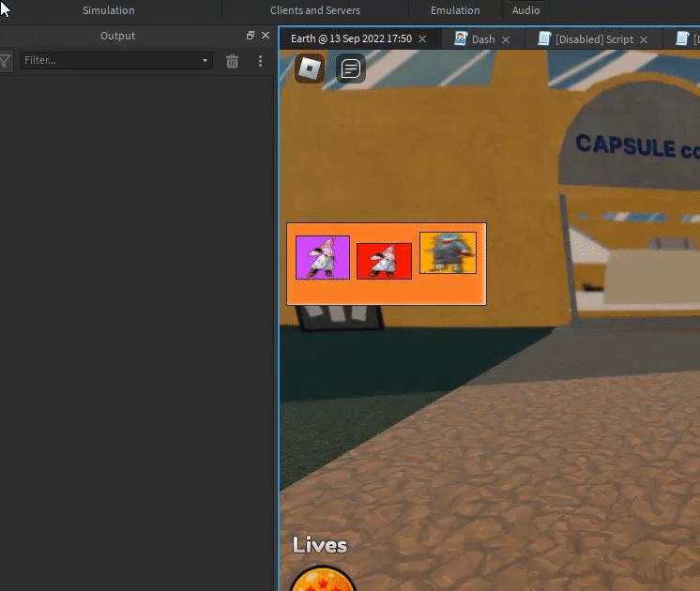This screenshot has height=591, width=700.
Task: Open the Clients and Servers section
Action: [x=315, y=10]
